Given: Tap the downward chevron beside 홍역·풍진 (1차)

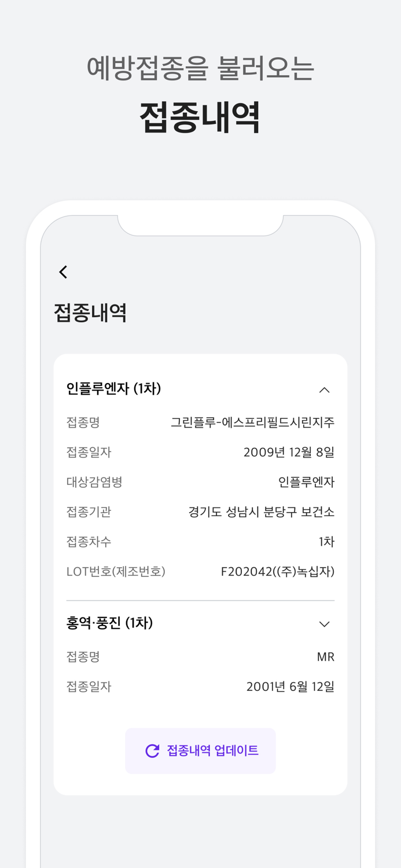Looking at the screenshot, I should (x=325, y=624).
